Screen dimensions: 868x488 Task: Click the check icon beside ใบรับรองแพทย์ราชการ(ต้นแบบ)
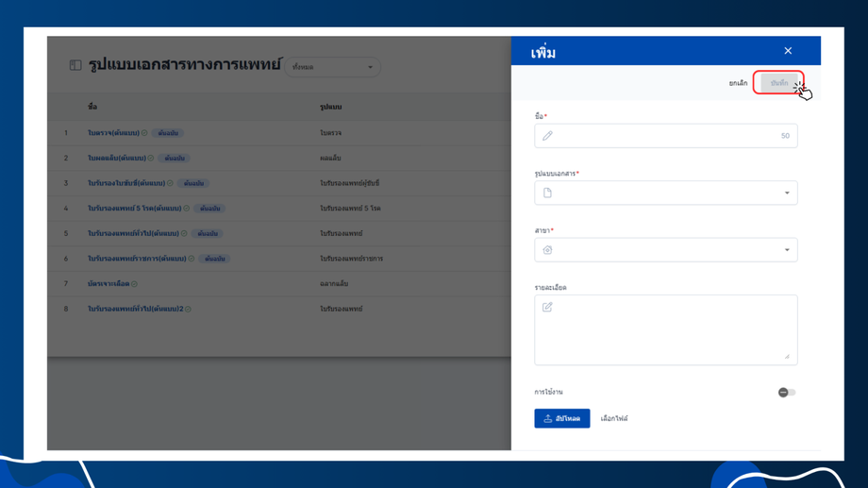pyautogui.click(x=191, y=259)
